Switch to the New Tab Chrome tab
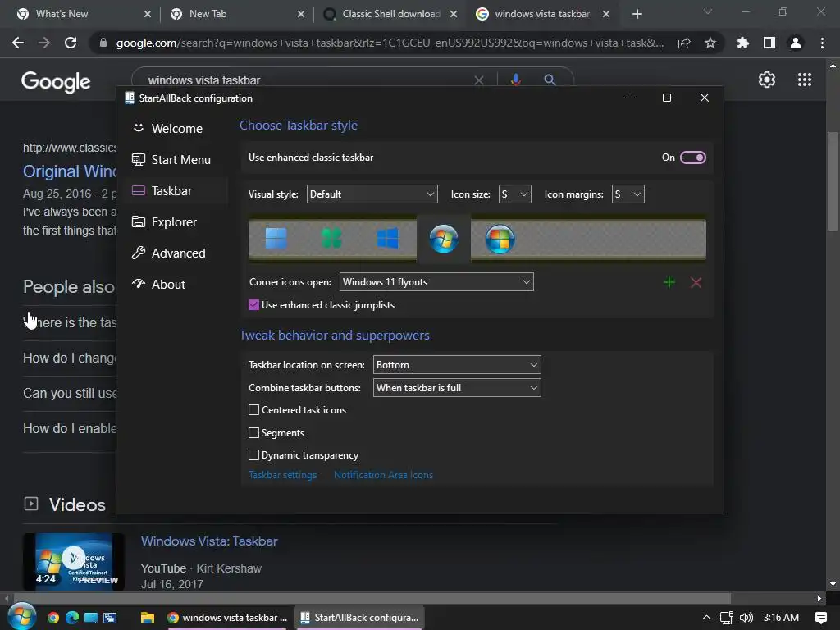The height and width of the screenshot is (630, 840). point(235,14)
